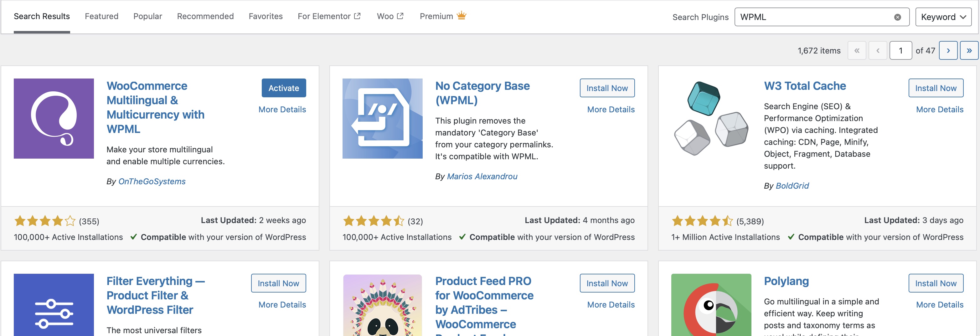Image resolution: width=980 pixels, height=336 pixels.
Task: Open the Product Feed PRO title link
Action: click(x=484, y=305)
